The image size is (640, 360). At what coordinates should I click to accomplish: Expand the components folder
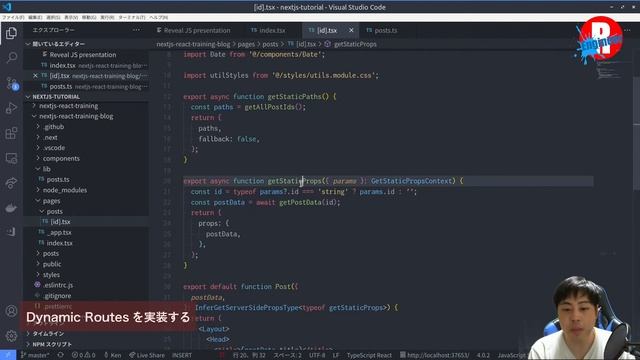pyautogui.click(x=61, y=158)
